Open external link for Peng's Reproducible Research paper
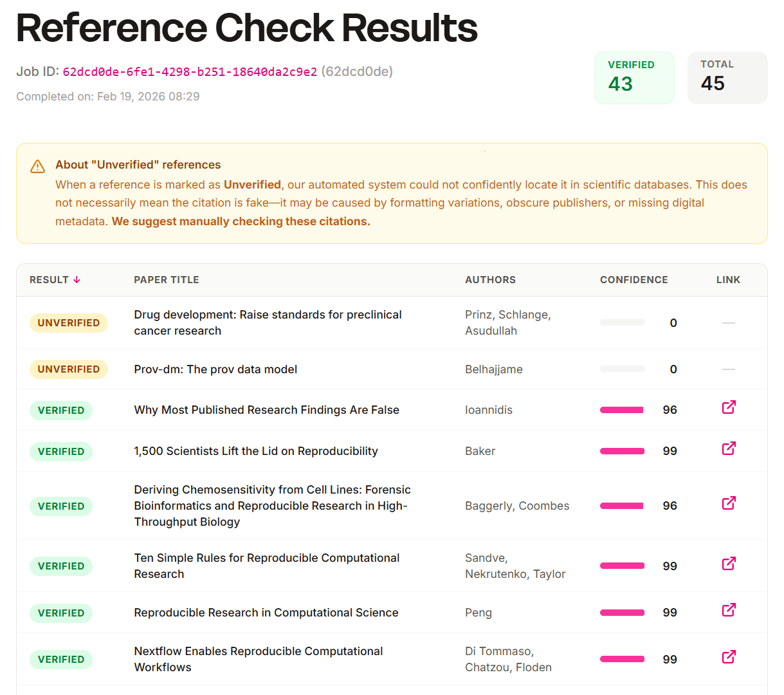The image size is (784, 695). coord(728,610)
